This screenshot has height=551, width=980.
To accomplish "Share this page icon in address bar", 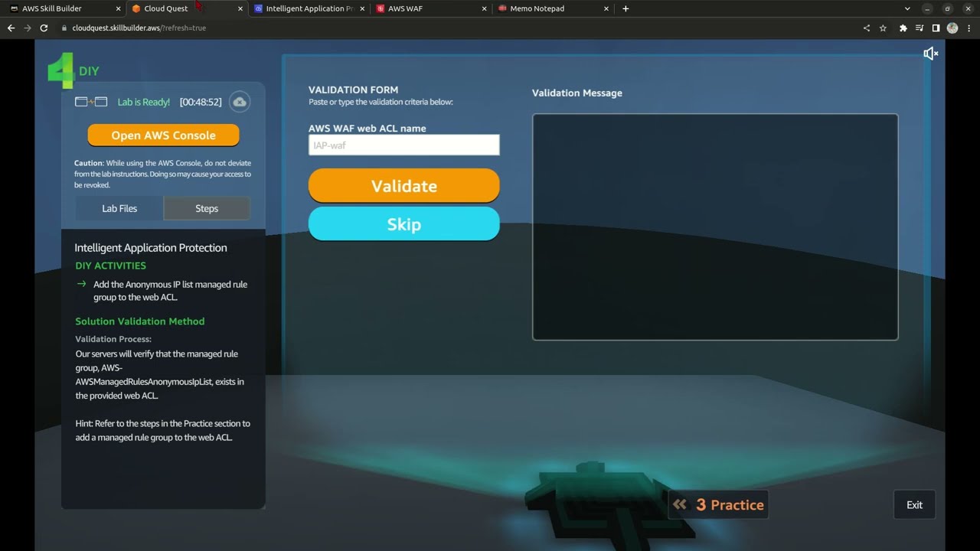I will (x=867, y=28).
